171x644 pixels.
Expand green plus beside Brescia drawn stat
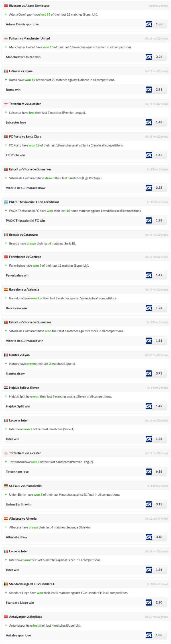6,243
